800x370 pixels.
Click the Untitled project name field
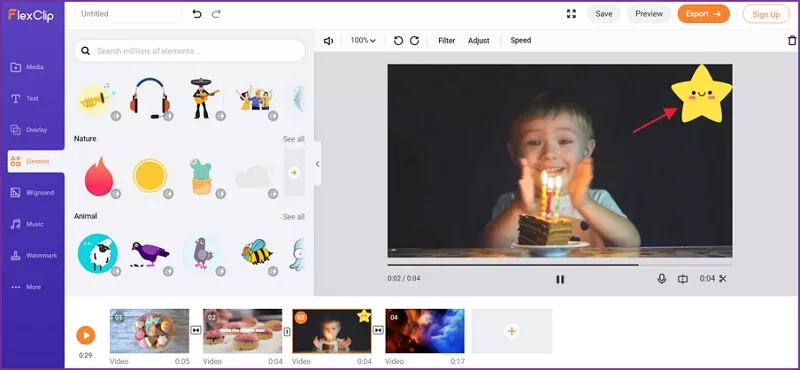(x=129, y=14)
